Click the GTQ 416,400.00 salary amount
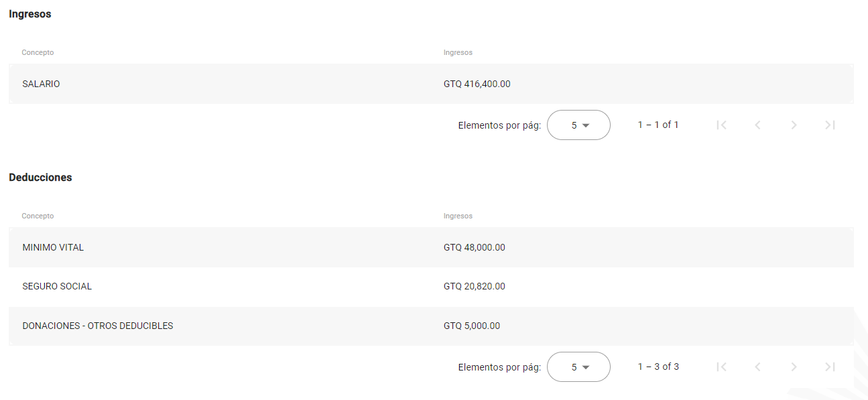Screen dimensions: 868x400 point(477,84)
